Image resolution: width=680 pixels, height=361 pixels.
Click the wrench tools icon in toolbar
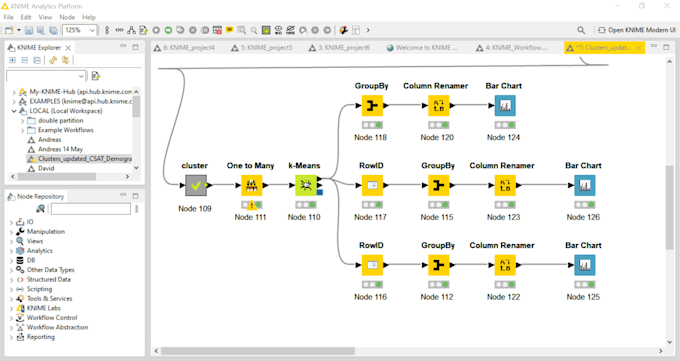[x=343, y=30]
